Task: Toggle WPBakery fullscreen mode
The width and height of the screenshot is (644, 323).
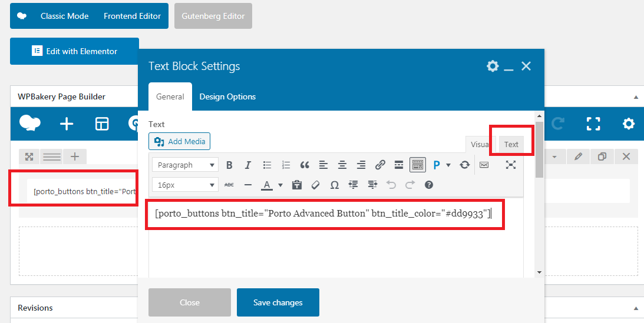Action: pyautogui.click(x=593, y=124)
